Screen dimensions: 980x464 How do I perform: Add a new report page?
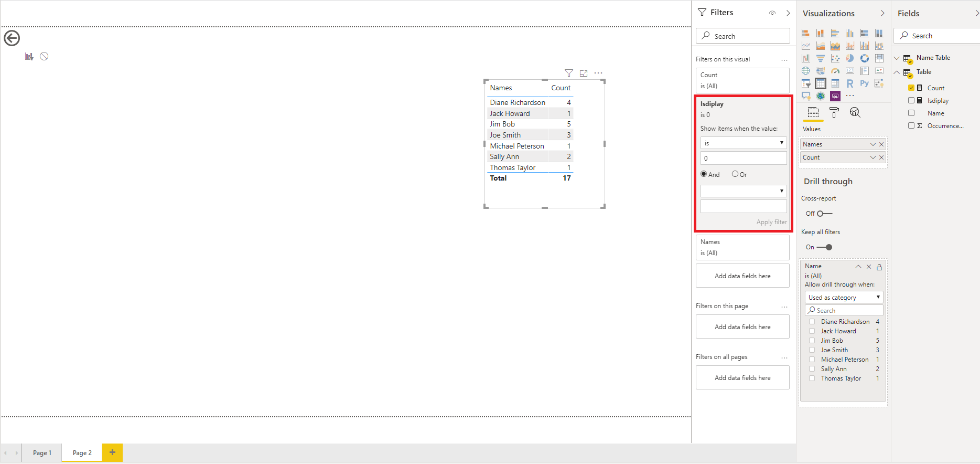click(x=112, y=452)
